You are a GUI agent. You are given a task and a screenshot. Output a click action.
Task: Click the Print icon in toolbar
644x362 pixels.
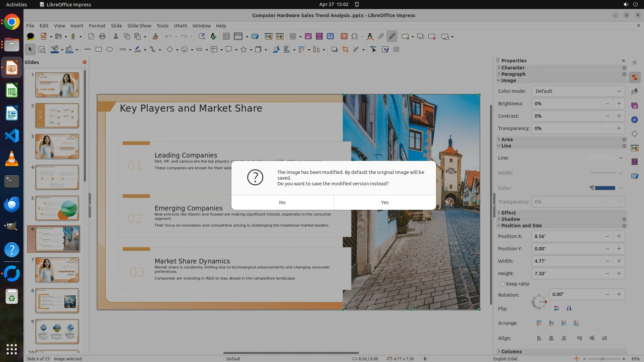[102, 37]
